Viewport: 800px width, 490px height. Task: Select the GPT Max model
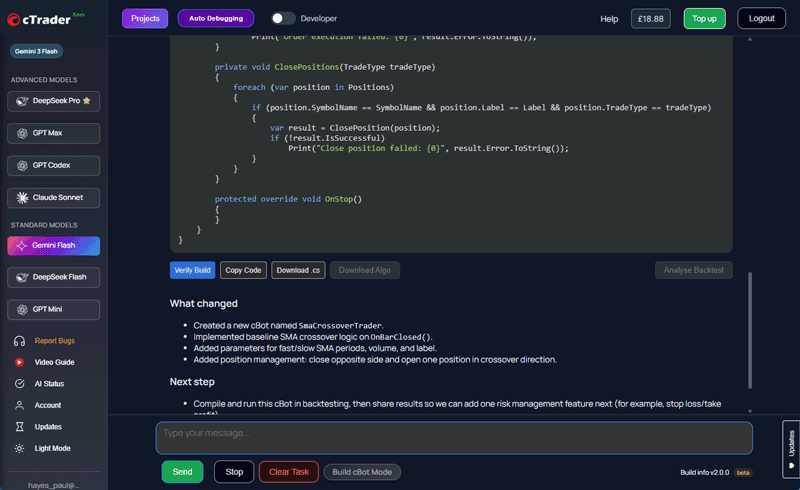pos(54,133)
